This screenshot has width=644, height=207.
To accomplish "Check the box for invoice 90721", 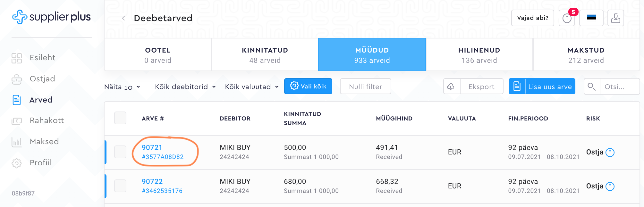I will (120, 152).
